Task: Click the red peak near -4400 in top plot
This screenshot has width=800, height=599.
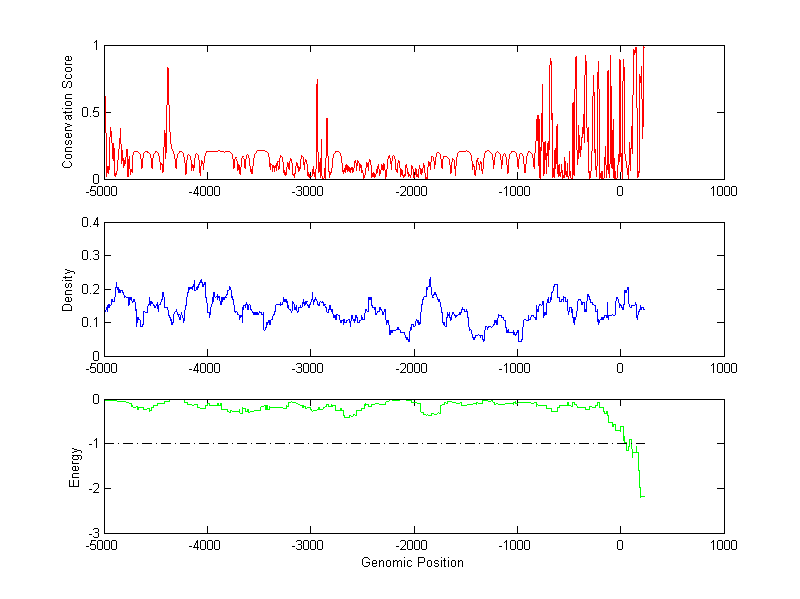Action: tap(167, 70)
